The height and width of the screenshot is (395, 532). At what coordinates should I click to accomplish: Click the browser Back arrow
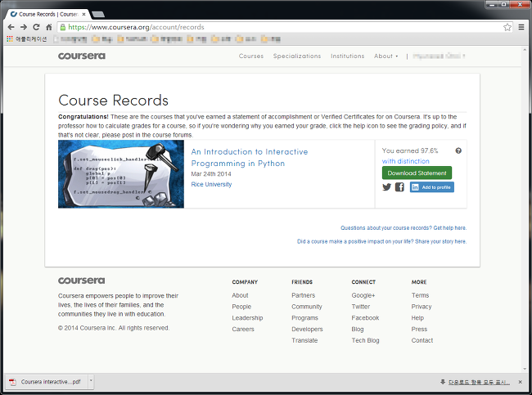(11, 27)
